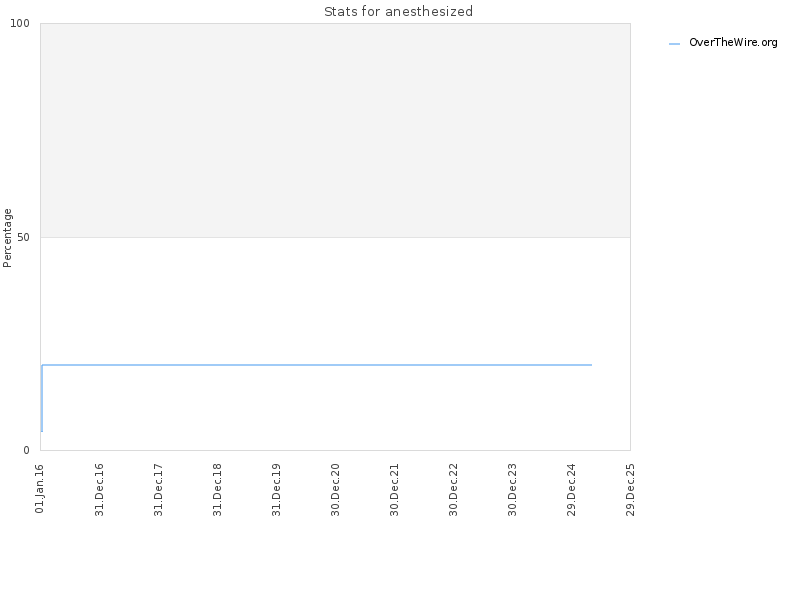Image resolution: width=800 pixels, height=600 pixels.
Task: Click the 31.Dec.17 x-axis date label
Action: 158,490
